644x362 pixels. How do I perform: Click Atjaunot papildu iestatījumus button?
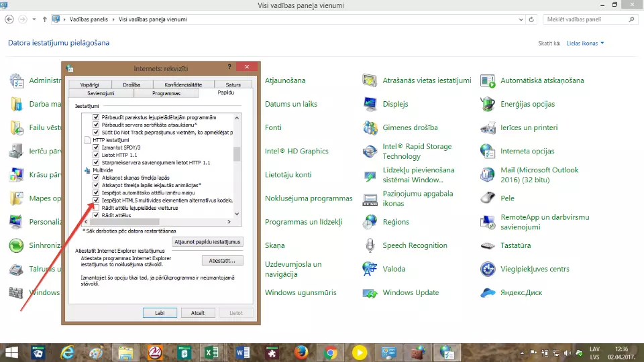pyautogui.click(x=207, y=242)
